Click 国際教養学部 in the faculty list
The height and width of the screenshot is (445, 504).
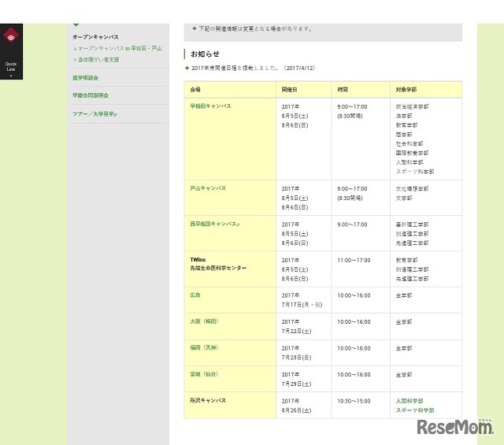412,153
